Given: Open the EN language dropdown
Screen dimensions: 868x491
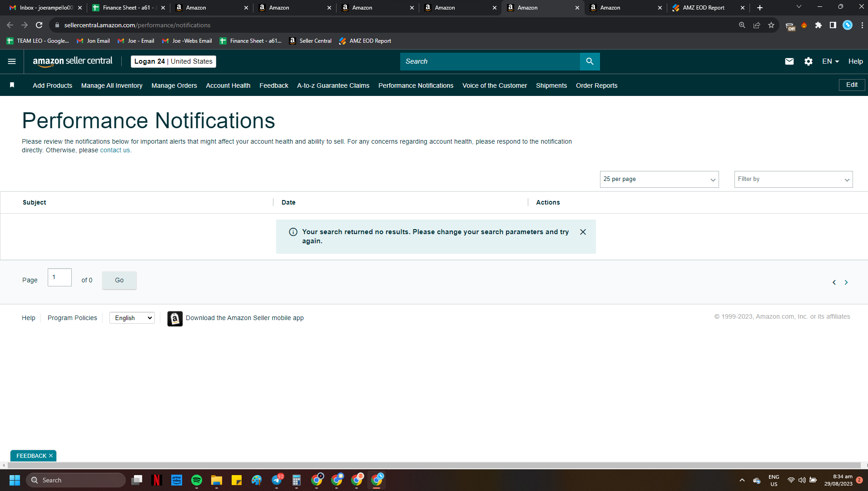Looking at the screenshot, I should (830, 61).
